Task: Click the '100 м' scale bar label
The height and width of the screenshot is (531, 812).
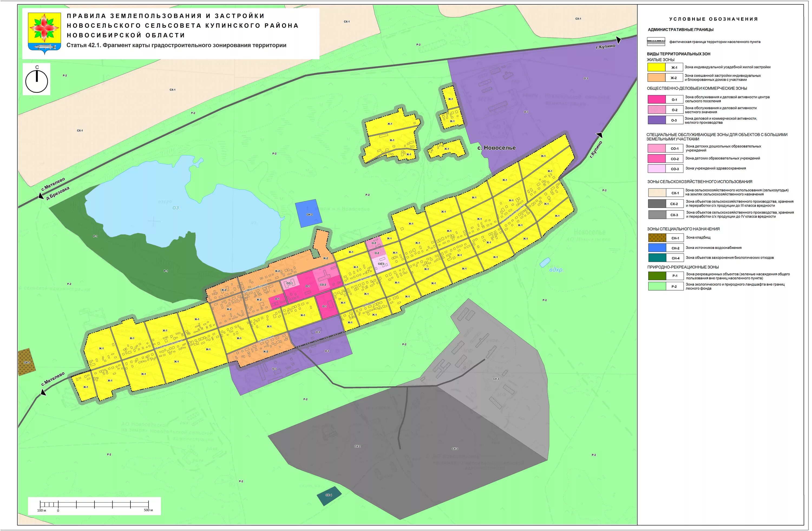Action: [42, 510]
